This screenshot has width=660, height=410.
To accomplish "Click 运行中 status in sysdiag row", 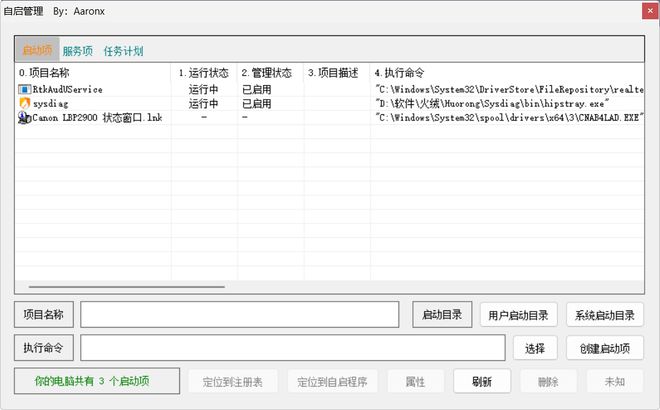I will [x=203, y=104].
